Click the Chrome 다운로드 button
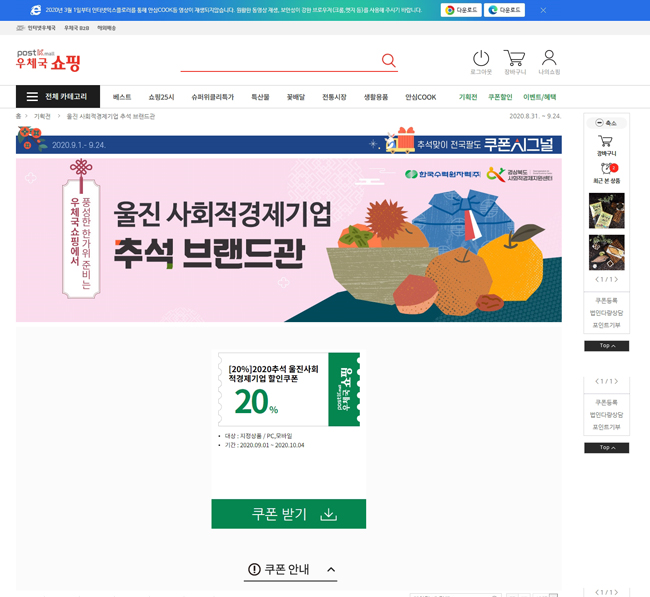The width and height of the screenshot is (650, 597). point(461,10)
